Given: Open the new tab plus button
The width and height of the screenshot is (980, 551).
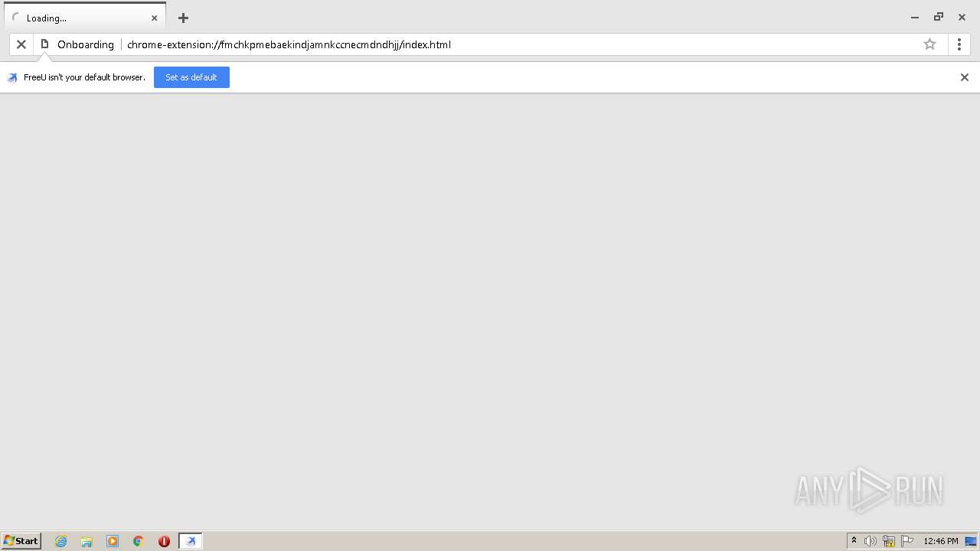Looking at the screenshot, I should (183, 18).
